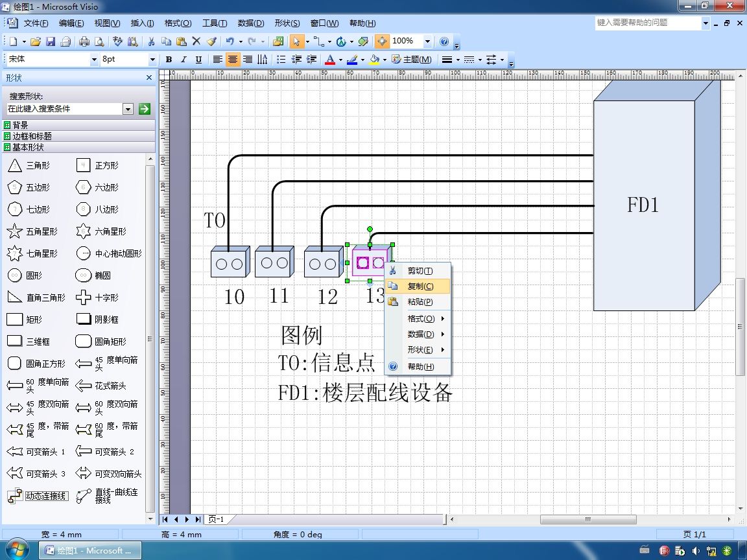The image size is (747, 560).
Task: Open the 文件(F) menu
Action: tap(36, 23)
